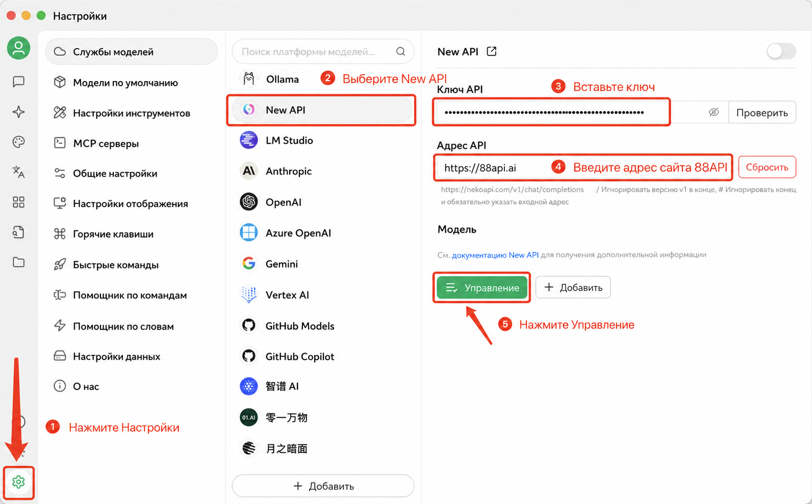Focus the Поиск платформы моделей search field
Image resolution: width=812 pixels, height=504 pixels.
click(x=323, y=52)
